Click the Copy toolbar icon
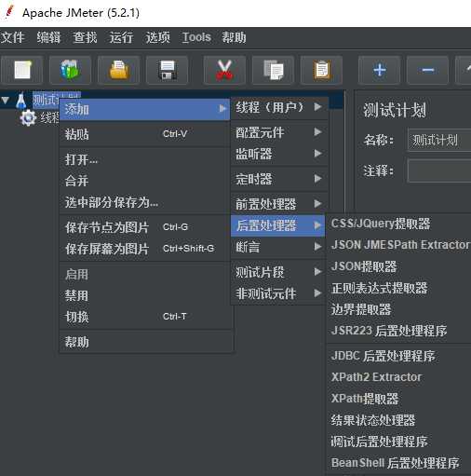Viewport: 471px width, 476px height. 273,70
